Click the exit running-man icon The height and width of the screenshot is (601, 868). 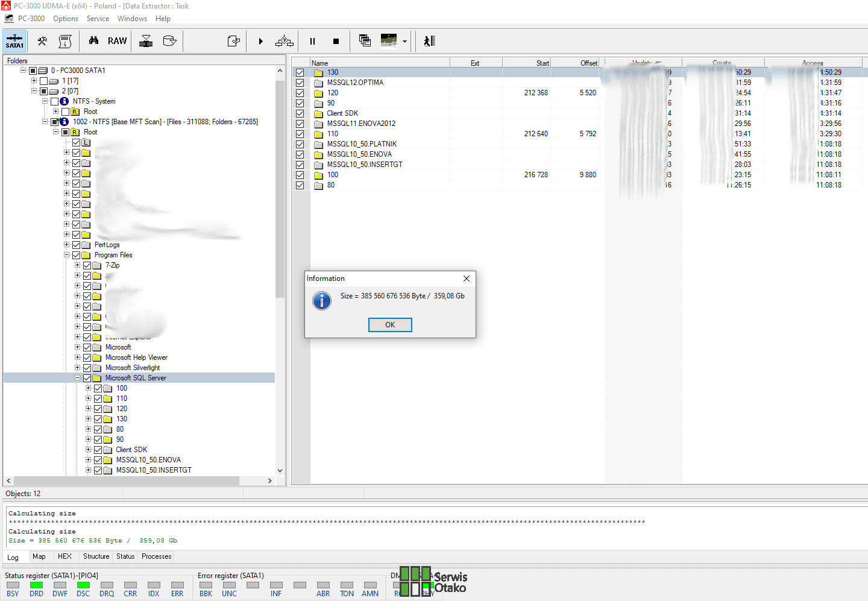[429, 41]
